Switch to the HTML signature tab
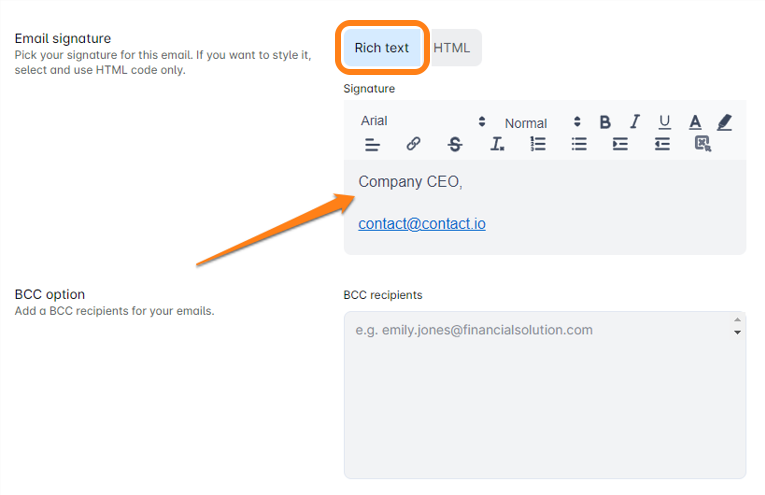Viewport: 765px width, 495px height. [452, 48]
